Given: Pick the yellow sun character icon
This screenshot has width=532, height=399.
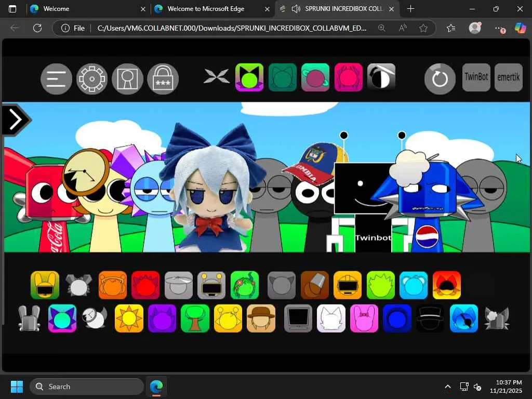Looking at the screenshot, I should tap(129, 318).
